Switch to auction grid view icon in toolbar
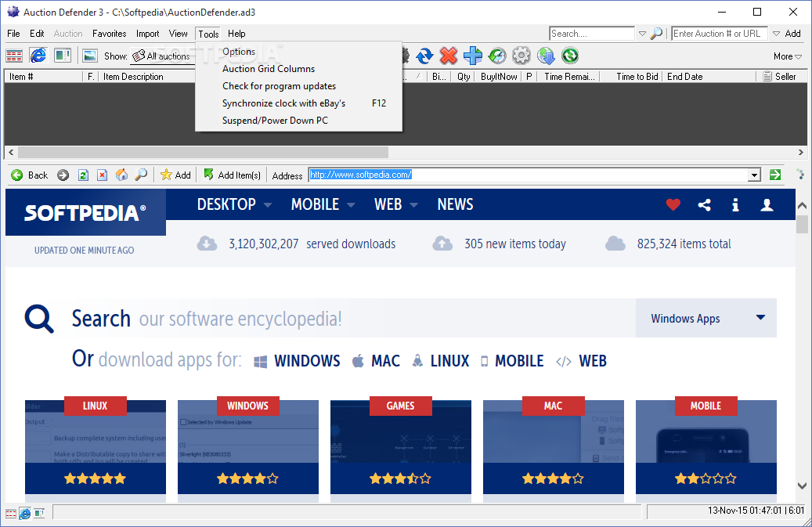 coord(14,56)
